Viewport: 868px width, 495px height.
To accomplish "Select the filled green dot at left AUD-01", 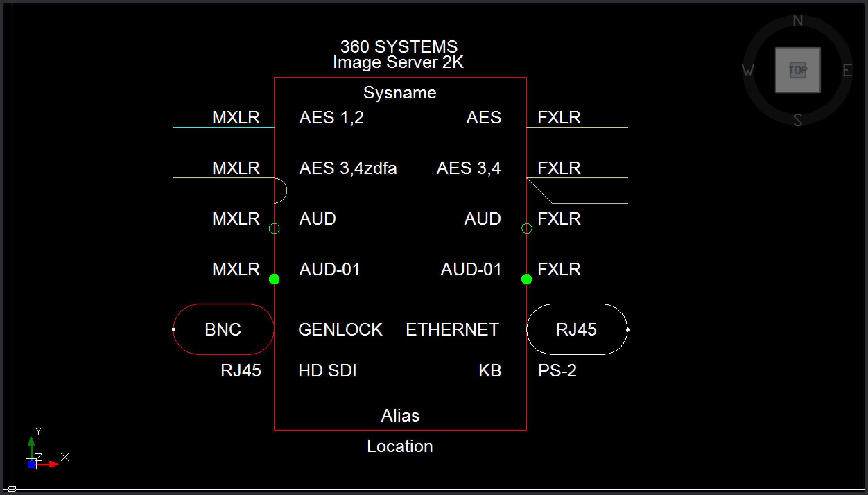I will [274, 279].
